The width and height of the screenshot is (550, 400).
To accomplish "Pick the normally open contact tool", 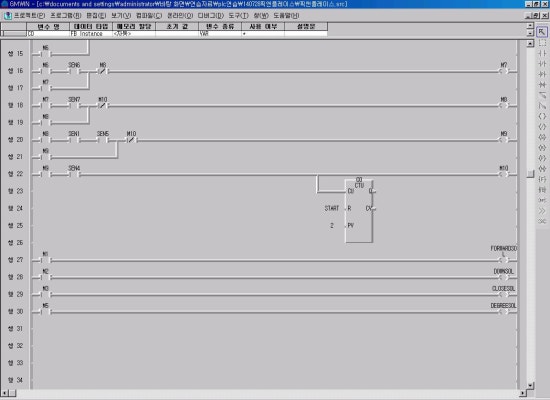I will click(x=542, y=53).
